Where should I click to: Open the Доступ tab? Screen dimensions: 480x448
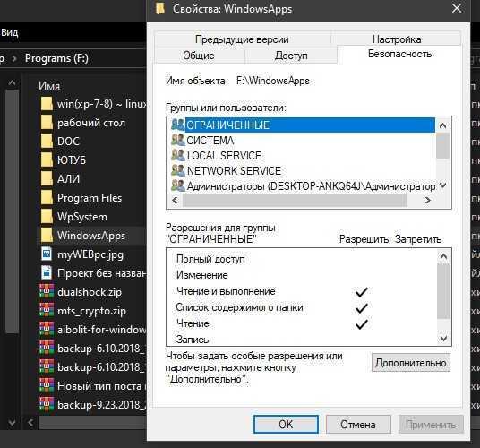pos(291,56)
